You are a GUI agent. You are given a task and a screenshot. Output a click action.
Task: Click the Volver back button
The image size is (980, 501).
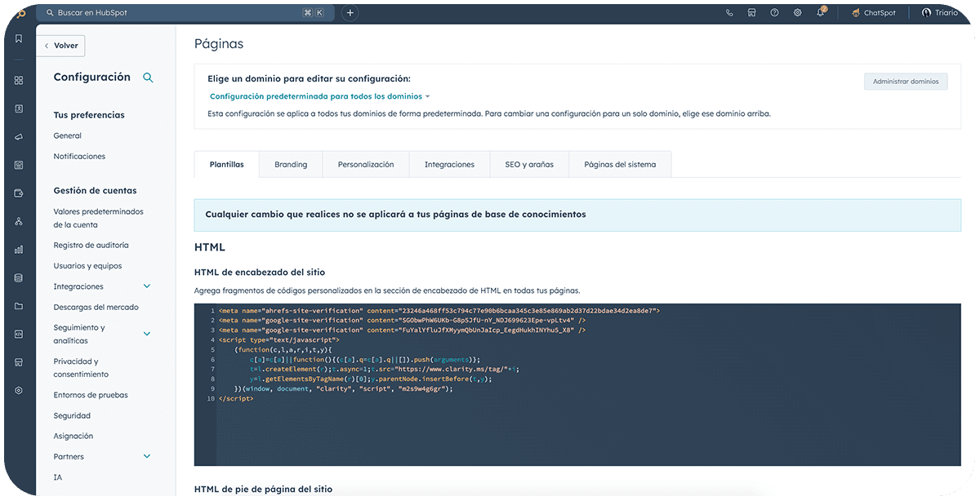(60, 46)
